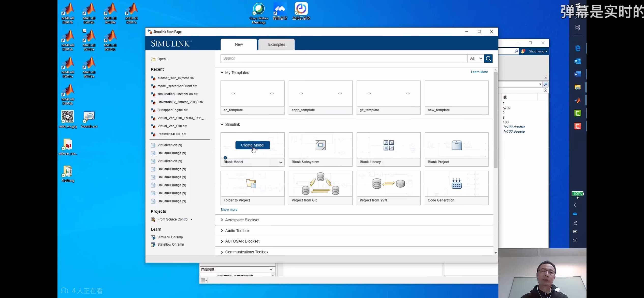Click the Folder to Project icon
Screen dimensions: 644x298
pos(251,184)
